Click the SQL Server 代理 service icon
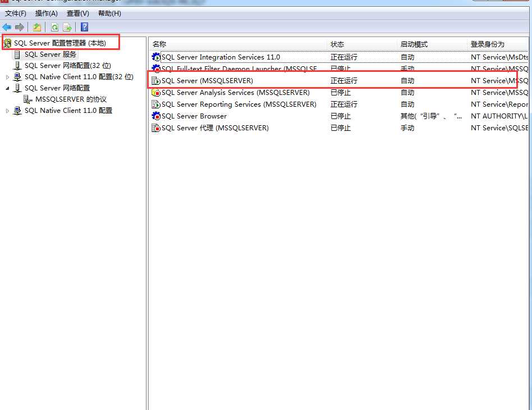The width and height of the screenshot is (532, 410). pos(156,128)
